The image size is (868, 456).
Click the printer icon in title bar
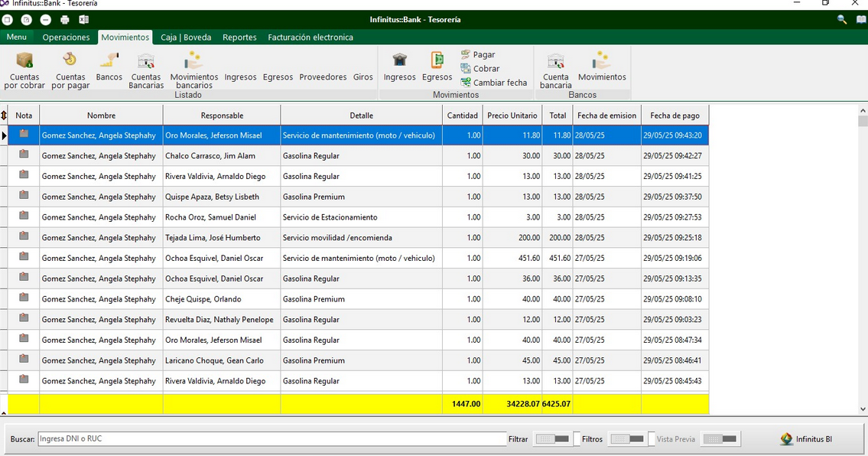pos(65,20)
